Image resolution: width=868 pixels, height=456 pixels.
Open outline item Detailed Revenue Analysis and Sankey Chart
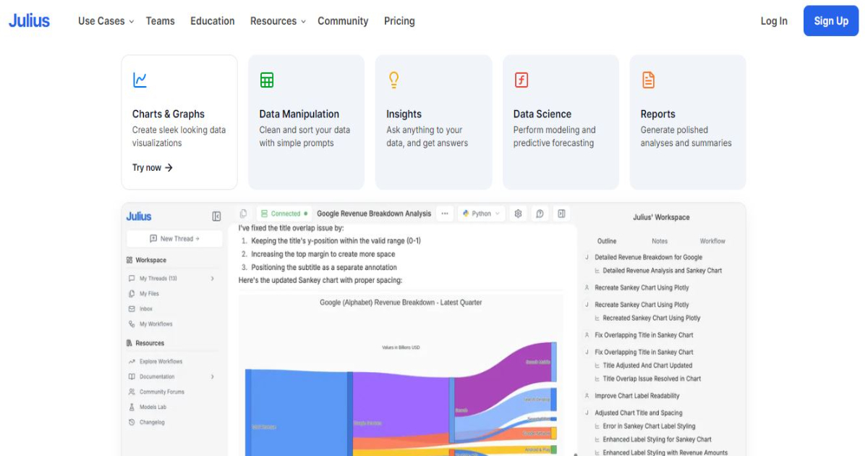pos(663,271)
